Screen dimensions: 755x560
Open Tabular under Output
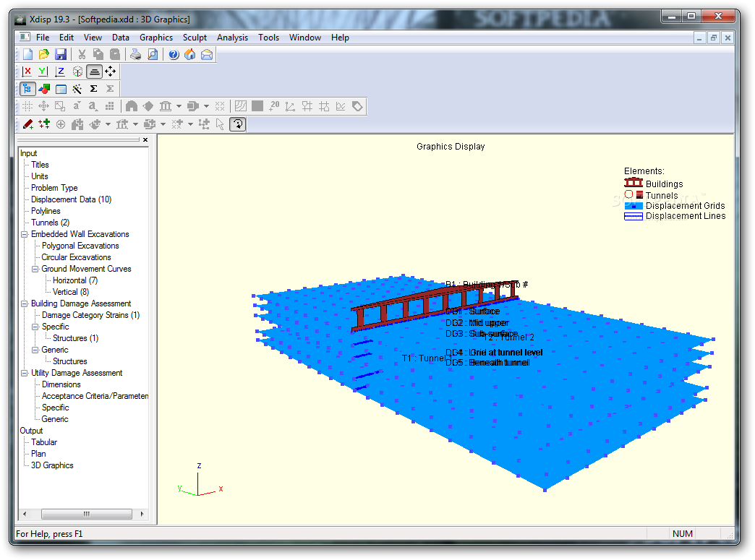44,442
